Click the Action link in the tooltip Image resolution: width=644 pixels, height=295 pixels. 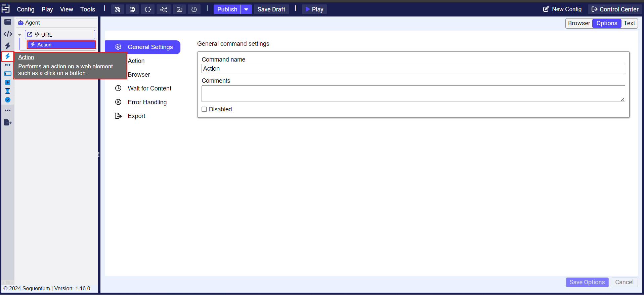click(x=26, y=57)
